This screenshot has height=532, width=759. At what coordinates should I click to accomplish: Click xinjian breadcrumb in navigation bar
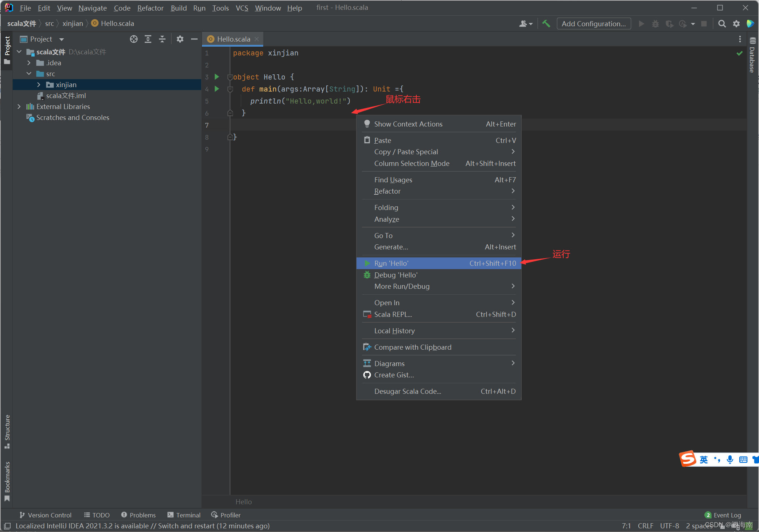pyautogui.click(x=73, y=23)
